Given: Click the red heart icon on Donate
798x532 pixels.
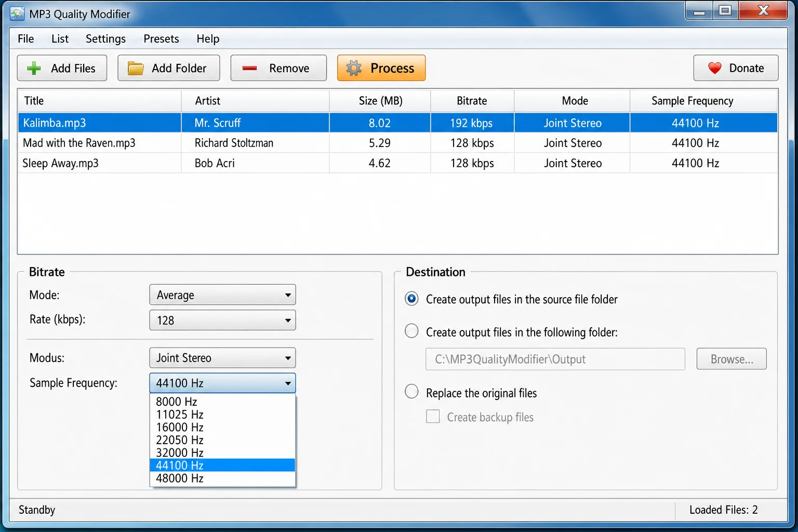Looking at the screenshot, I should (x=715, y=68).
